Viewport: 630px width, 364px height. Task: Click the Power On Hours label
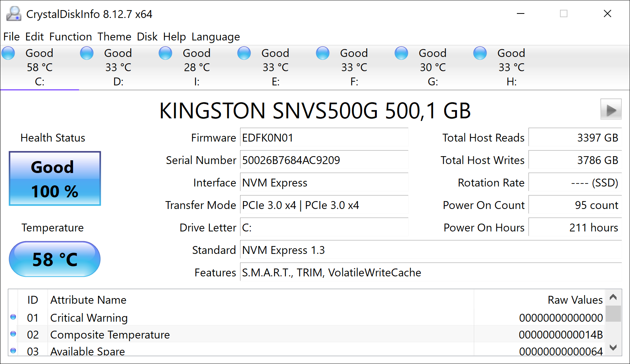click(484, 228)
